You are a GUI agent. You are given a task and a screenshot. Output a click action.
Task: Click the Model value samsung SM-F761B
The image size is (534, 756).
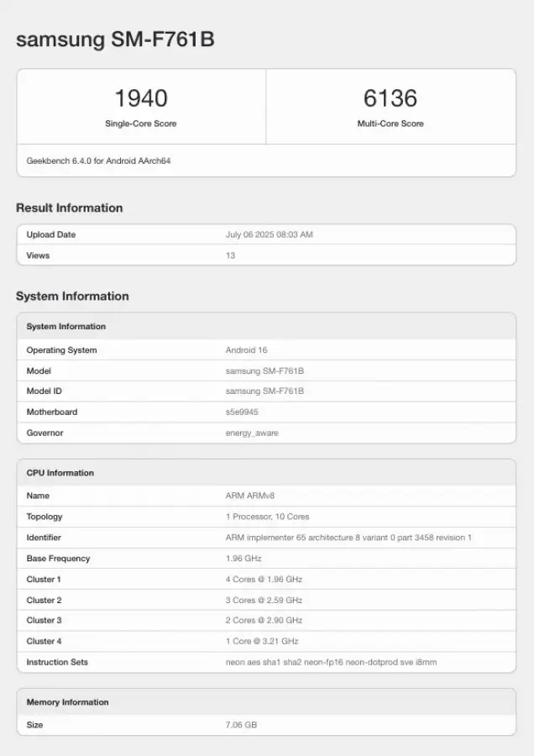264,370
